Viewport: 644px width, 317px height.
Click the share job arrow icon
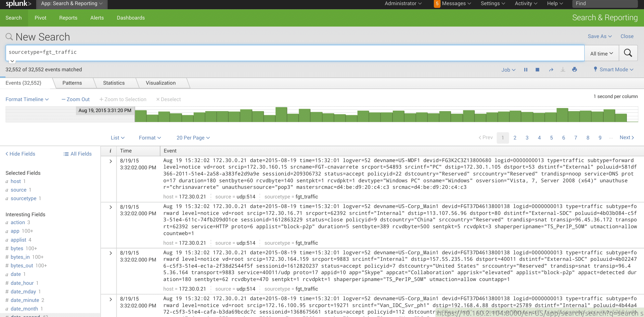pyautogui.click(x=551, y=70)
